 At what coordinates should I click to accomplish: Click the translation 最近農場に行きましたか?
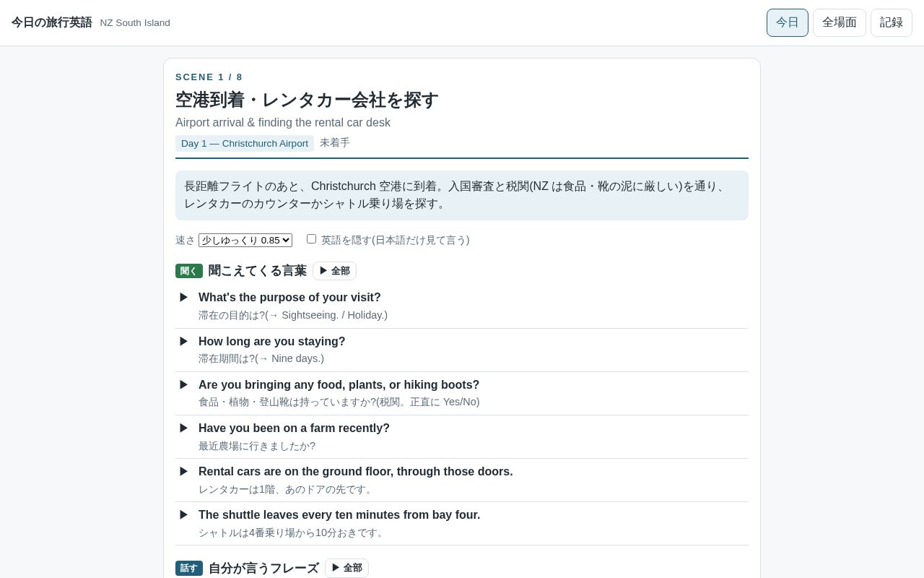click(x=257, y=446)
